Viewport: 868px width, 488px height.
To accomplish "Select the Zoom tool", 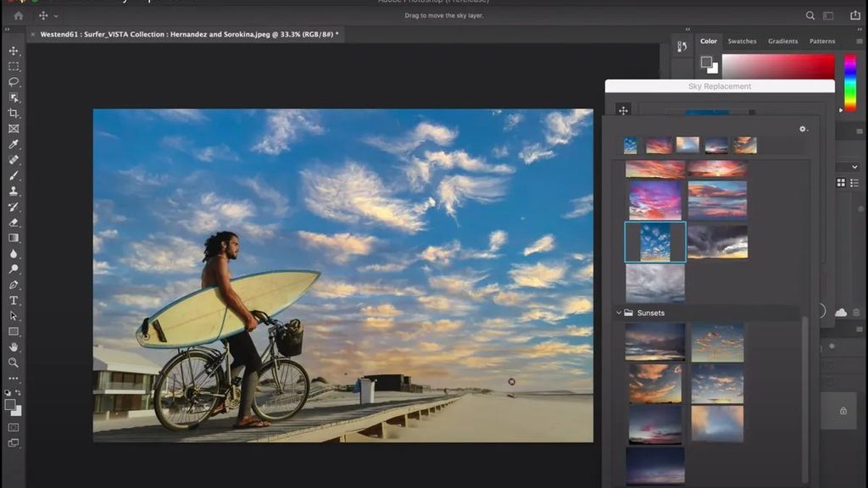I will 13,362.
